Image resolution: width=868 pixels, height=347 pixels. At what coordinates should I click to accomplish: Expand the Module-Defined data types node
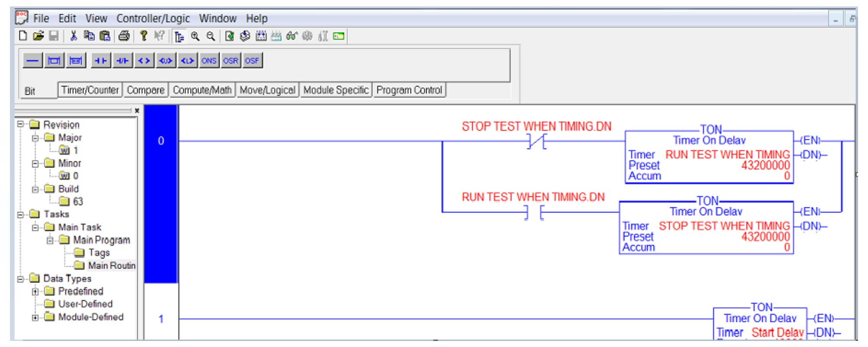[35, 317]
